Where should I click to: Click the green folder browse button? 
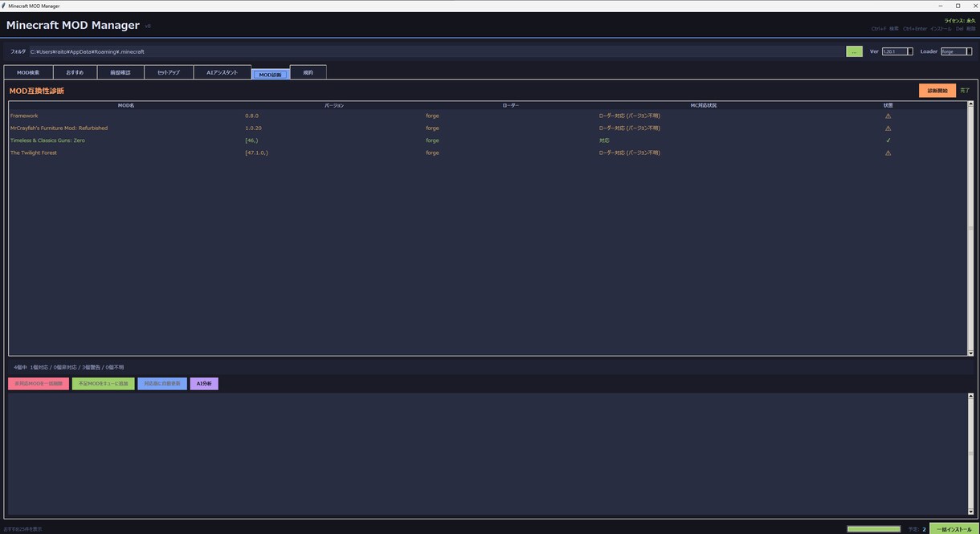(854, 51)
